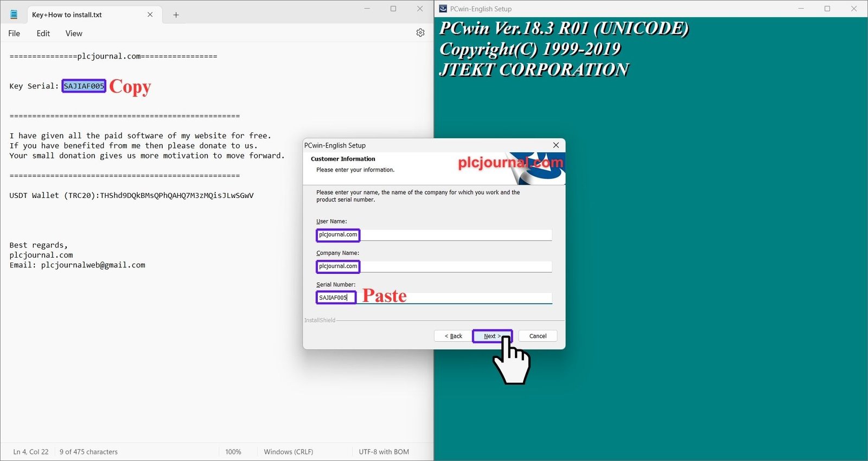Viewport: 868px width, 461px height.
Task: Click the User Name input field
Action: (x=434, y=235)
